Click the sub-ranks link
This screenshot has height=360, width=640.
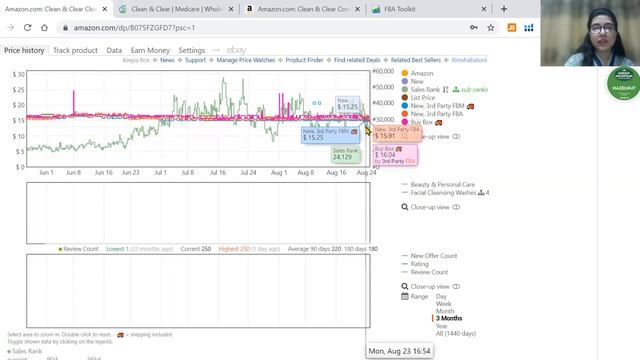click(x=474, y=89)
